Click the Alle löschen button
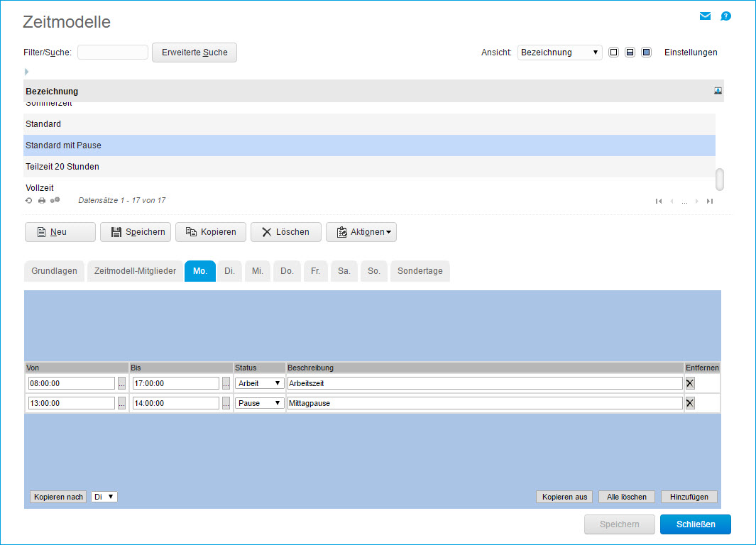756x545 pixels. pyautogui.click(x=626, y=497)
